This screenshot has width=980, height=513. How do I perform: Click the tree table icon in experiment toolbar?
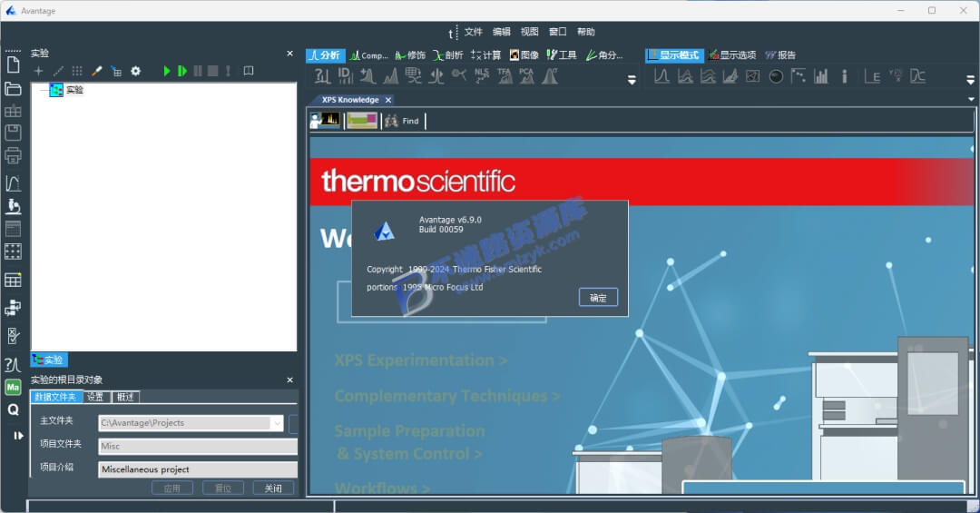[116, 72]
